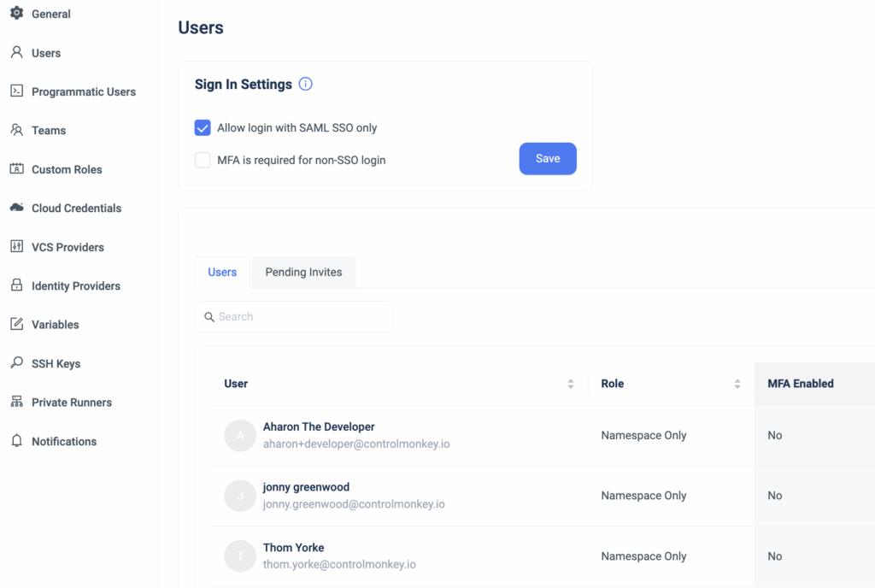This screenshot has width=875, height=588.
Task: Click the Sign In Settings info icon
Action: coord(305,84)
